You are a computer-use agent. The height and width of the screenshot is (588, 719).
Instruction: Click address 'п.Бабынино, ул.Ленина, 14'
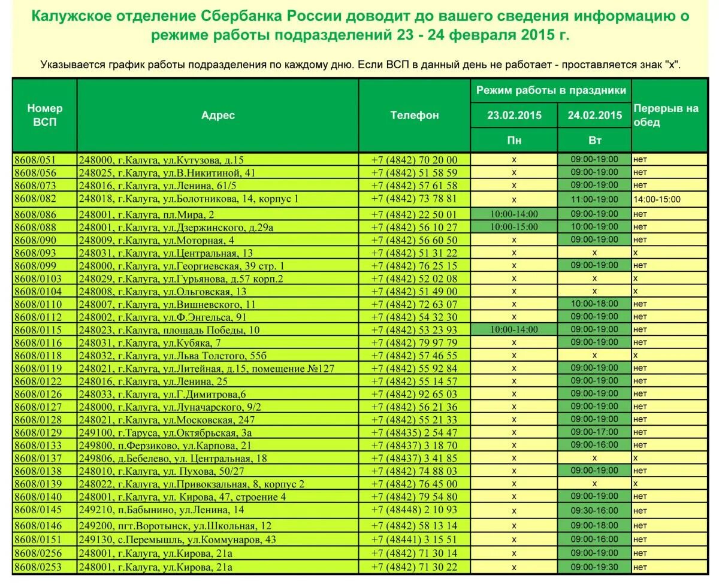pyautogui.click(x=181, y=510)
